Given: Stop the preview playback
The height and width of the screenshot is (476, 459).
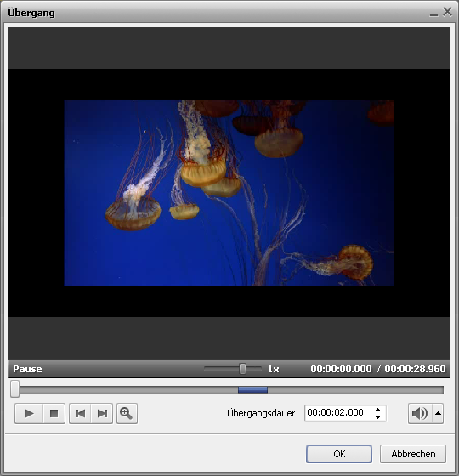Looking at the screenshot, I should pos(54,413).
